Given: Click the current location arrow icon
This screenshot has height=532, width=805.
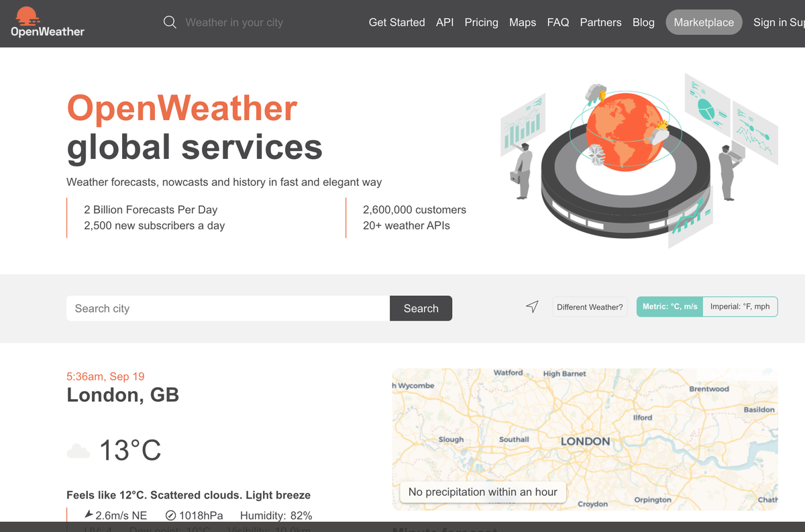Looking at the screenshot, I should 532,307.
